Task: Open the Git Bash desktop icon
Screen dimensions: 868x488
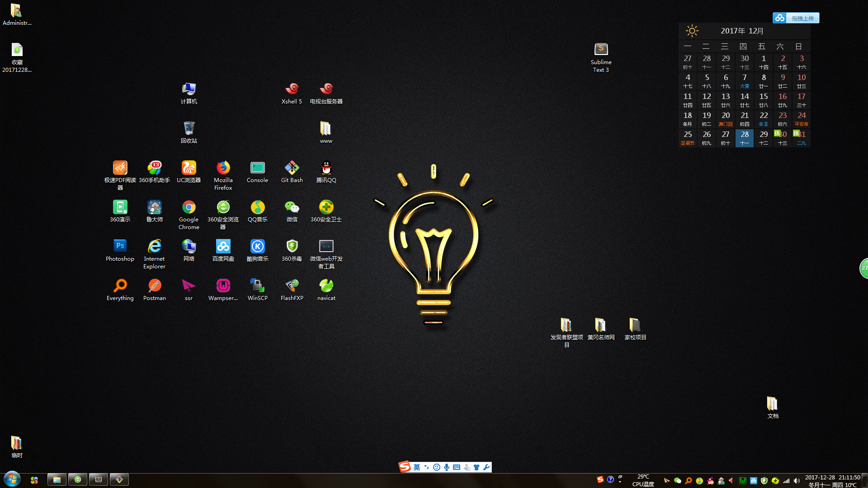Action: click(292, 172)
